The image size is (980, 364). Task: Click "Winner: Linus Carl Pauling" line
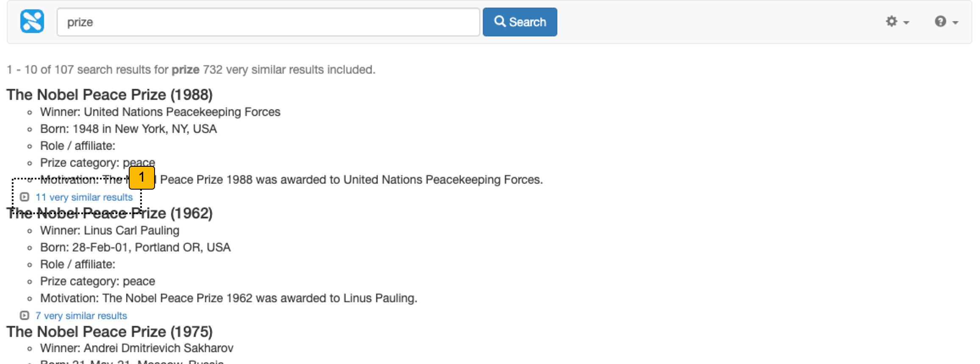(x=110, y=231)
